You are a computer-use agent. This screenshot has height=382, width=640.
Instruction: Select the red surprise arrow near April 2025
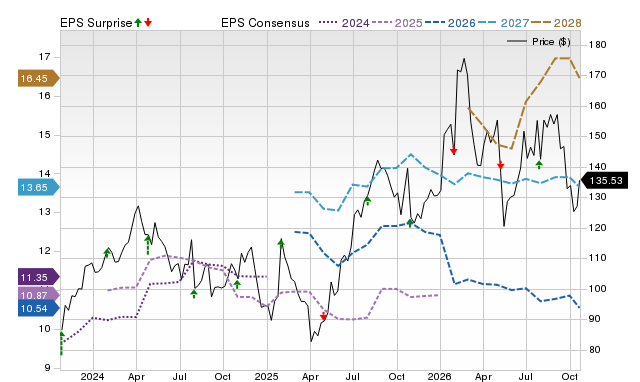[x=324, y=316]
